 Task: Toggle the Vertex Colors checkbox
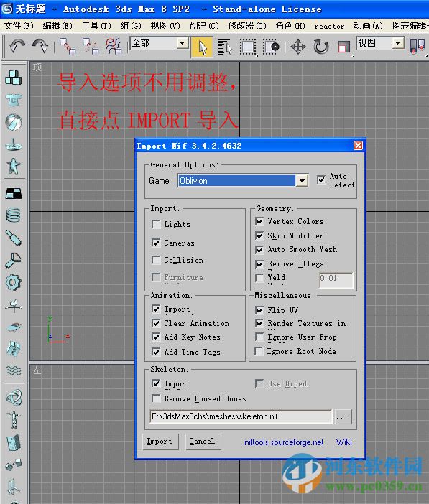coord(259,221)
